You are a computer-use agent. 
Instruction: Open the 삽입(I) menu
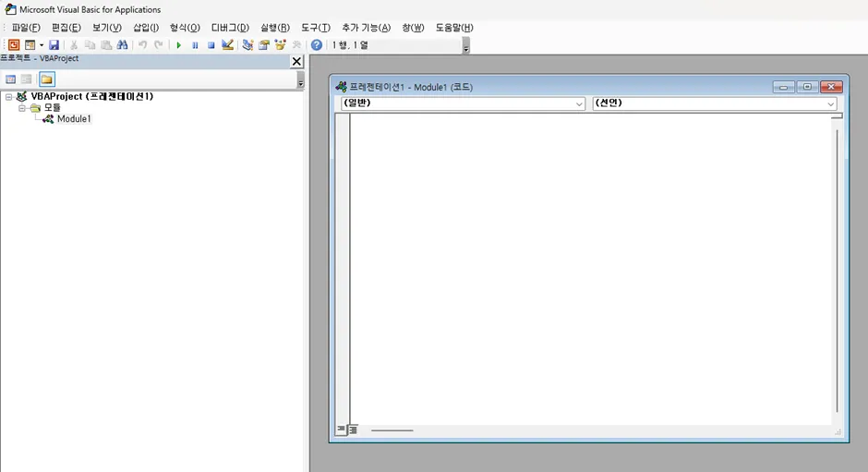pyautogui.click(x=146, y=28)
